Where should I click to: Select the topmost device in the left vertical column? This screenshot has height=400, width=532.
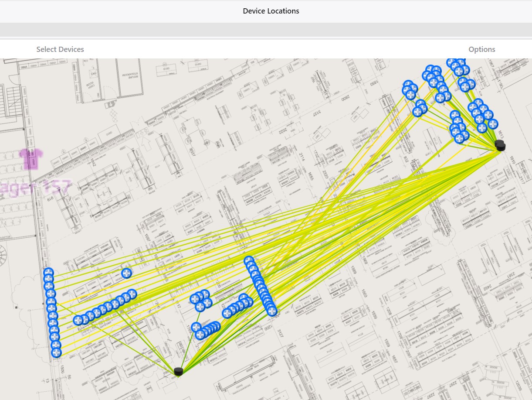point(48,273)
